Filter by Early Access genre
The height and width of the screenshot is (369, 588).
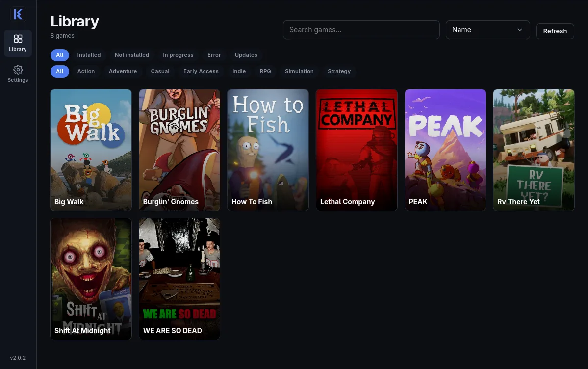[201, 71]
